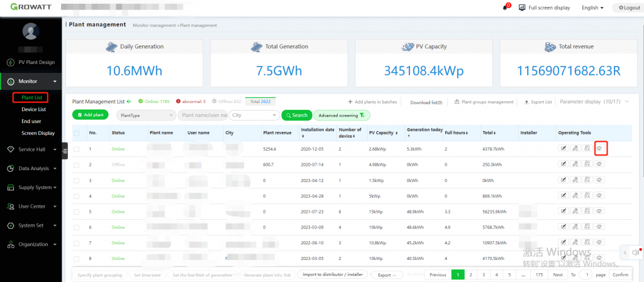View plant row 6 with the eye icon
The image size is (644, 282).
[599, 227]
